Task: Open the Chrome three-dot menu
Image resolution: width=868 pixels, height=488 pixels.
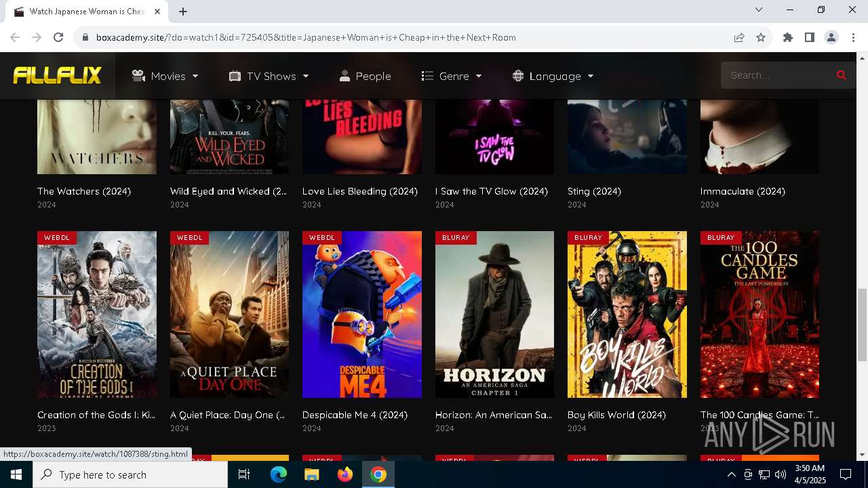Action: [853, 37]
